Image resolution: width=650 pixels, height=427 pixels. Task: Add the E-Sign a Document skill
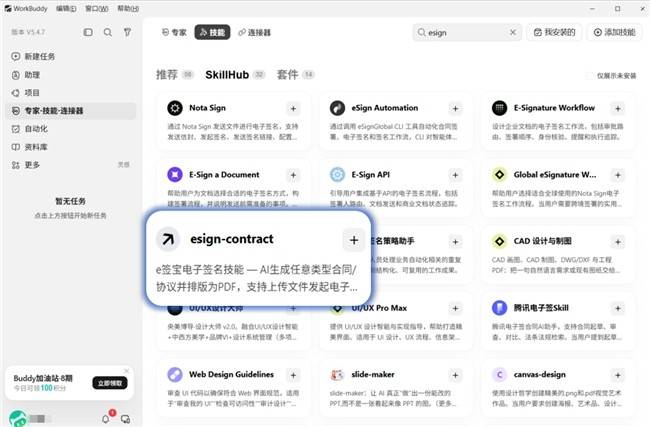(293, 175)
